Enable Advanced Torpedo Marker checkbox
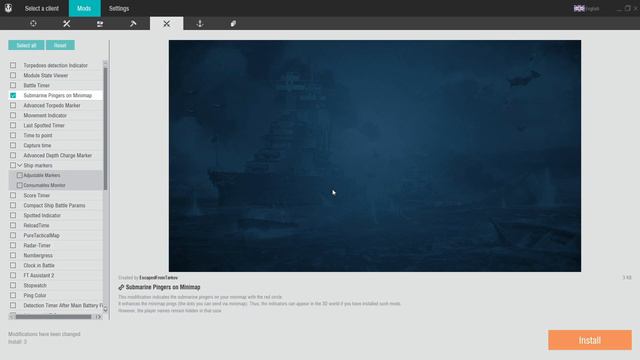Image resolution: width=640 pixels, height=360 pixels. tap(13, 105)
